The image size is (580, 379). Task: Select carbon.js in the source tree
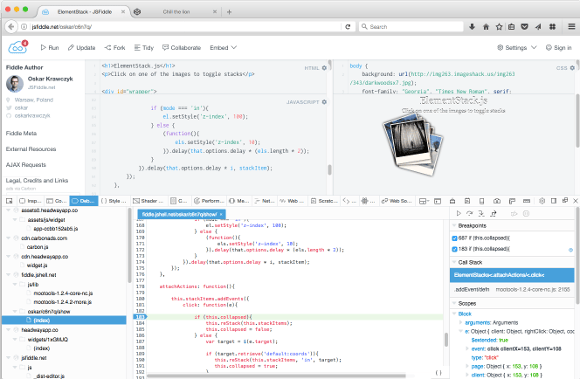coord(37,247)
